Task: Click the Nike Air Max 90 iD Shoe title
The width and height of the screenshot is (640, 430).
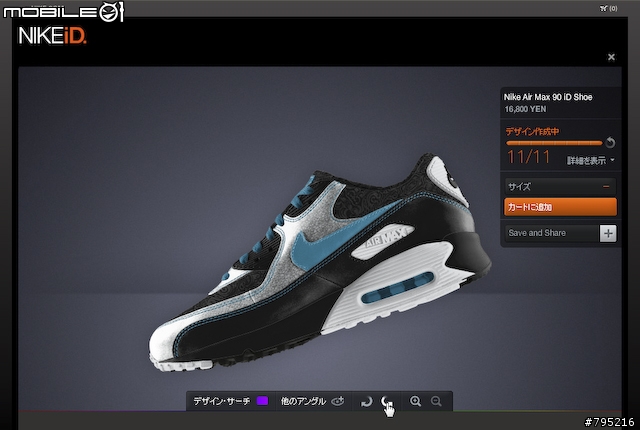Action: (x=548, y=97)
